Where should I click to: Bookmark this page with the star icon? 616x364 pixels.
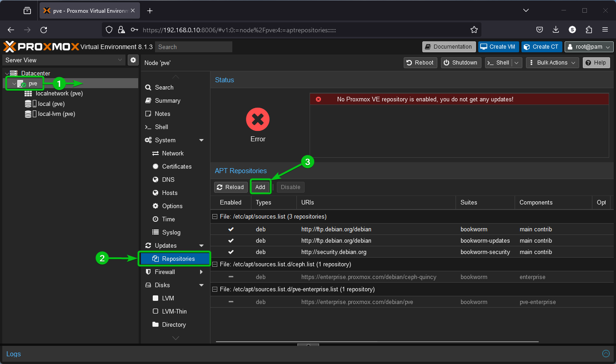474,30
